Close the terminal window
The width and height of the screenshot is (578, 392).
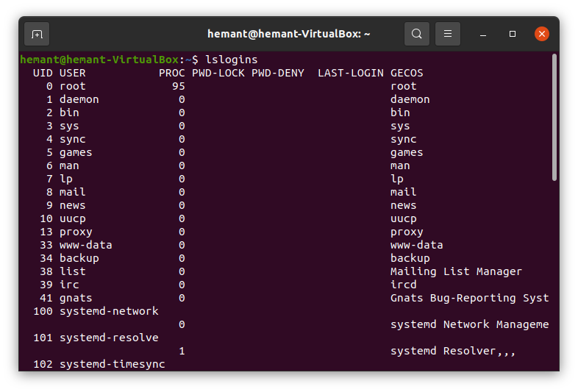pyautogui.click(x=542, y=34)
